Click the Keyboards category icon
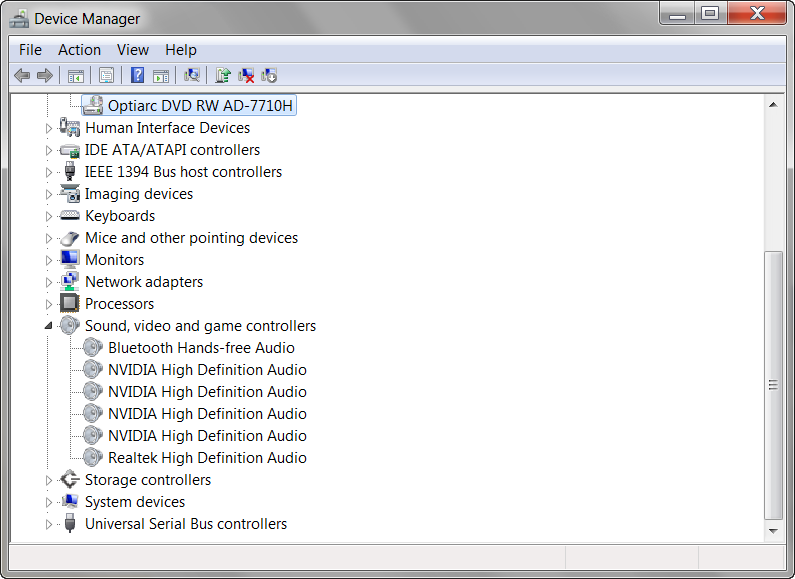795x579 pixels. 69,215
